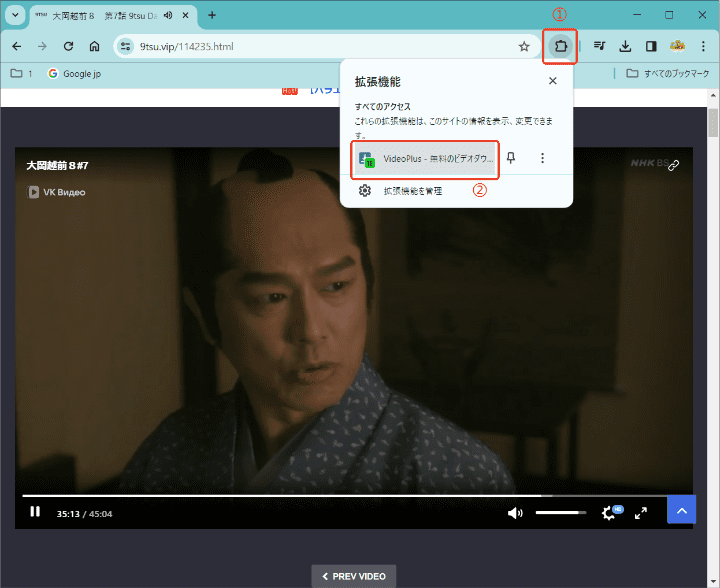Screen dimensions: 720x588
Task: Open video quality settings gear
Action: 611,512
